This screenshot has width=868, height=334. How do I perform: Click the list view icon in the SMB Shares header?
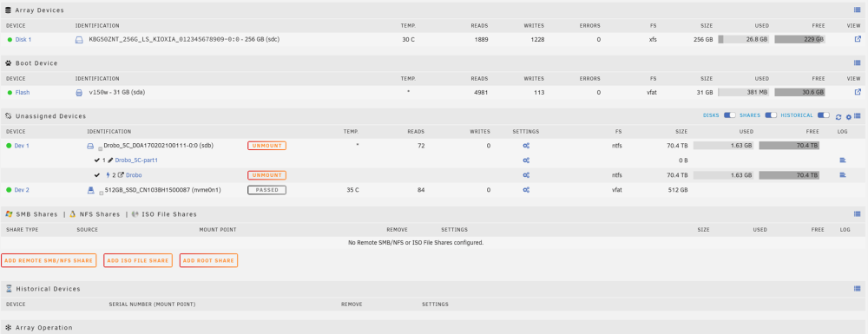pos(857,213)
